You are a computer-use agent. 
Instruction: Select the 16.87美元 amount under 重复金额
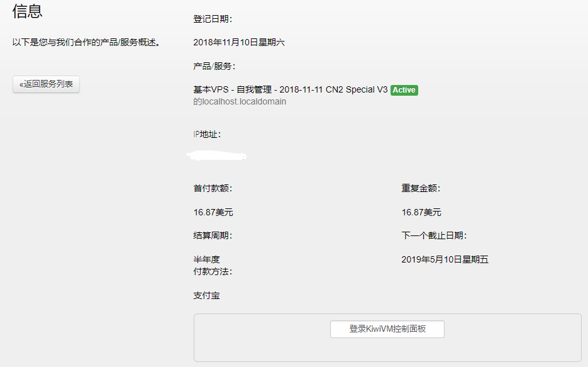421,212
